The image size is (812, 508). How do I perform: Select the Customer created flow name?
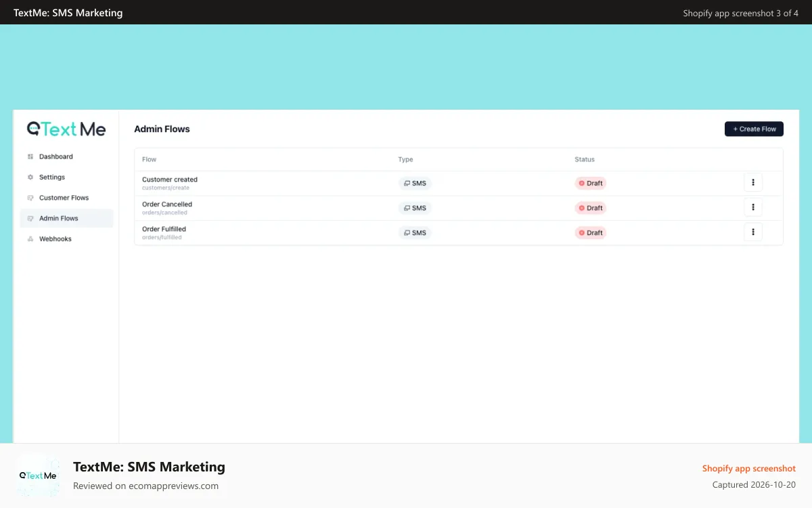coord(170,179)
